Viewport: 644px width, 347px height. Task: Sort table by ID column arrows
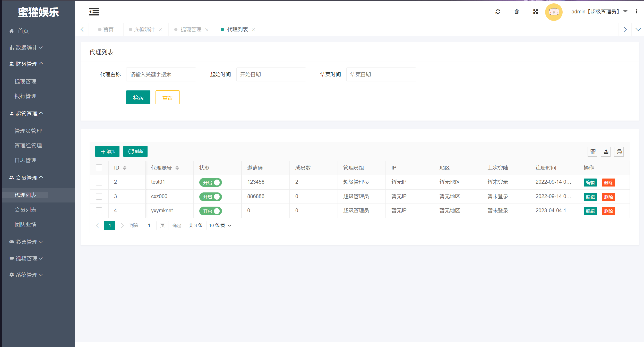(x=125, y=168)
